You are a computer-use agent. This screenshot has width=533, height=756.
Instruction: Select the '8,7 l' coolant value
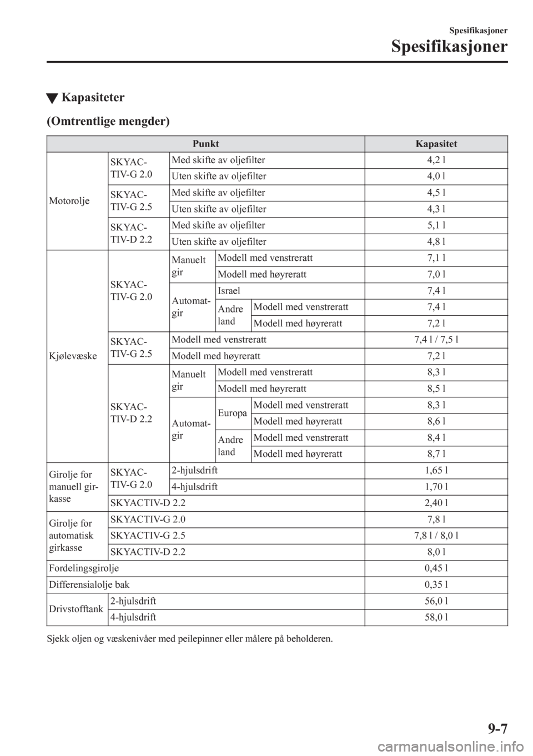click(x=436, y=454)
